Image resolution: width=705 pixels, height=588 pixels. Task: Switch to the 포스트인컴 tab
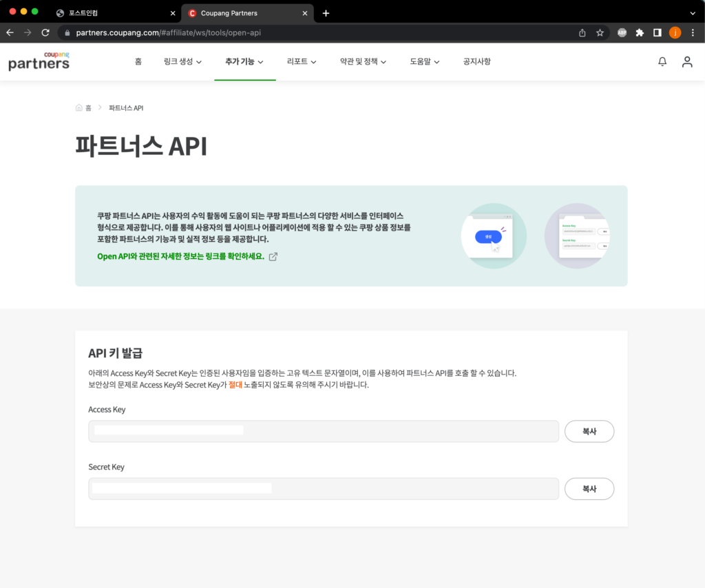[x=116, y=13]
